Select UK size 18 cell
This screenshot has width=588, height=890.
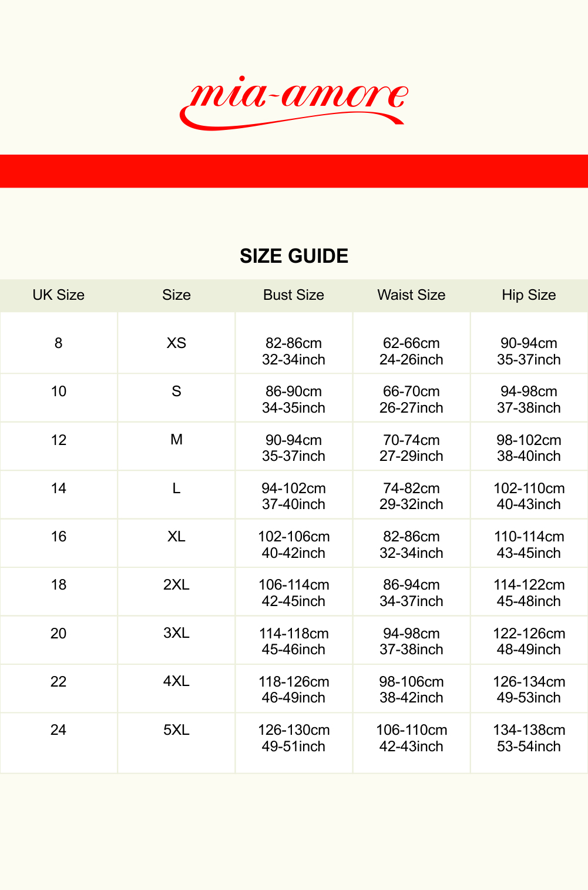coord(59,585)
